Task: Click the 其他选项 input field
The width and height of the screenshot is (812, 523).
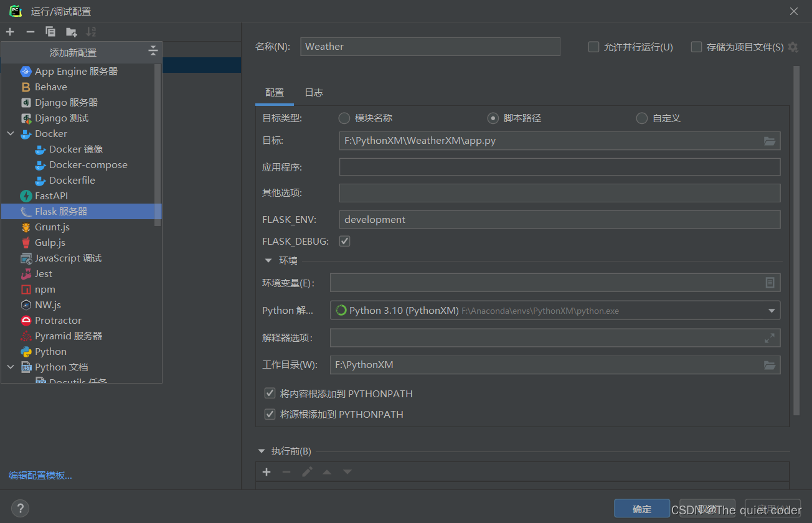Action: click(x=560, y=193)
